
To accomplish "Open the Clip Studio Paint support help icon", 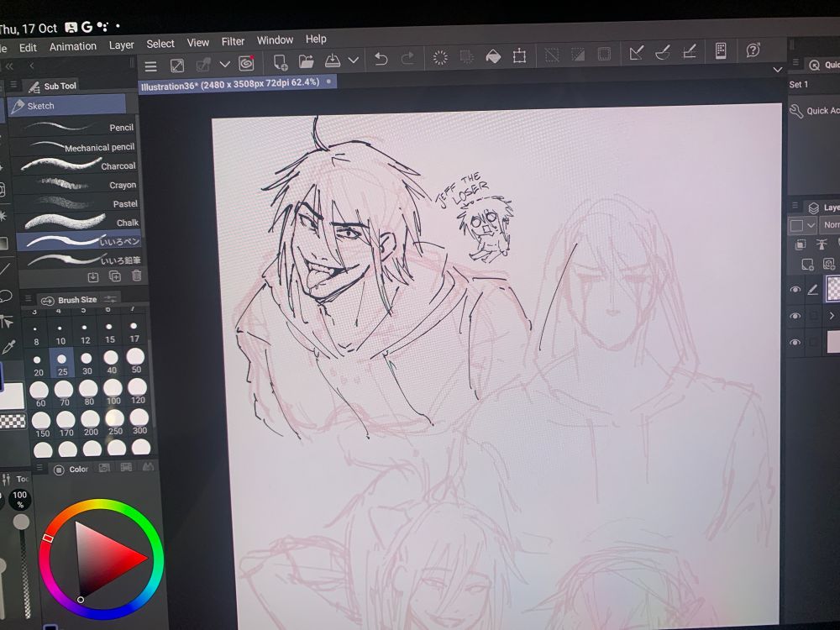I will coord(753,50).
